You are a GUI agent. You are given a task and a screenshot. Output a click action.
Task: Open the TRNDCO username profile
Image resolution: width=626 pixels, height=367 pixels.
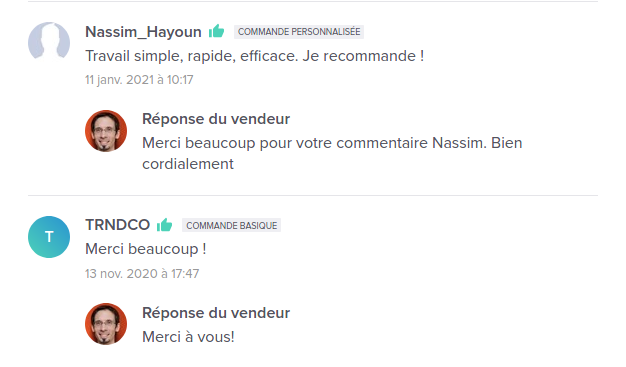pos(117,225)
